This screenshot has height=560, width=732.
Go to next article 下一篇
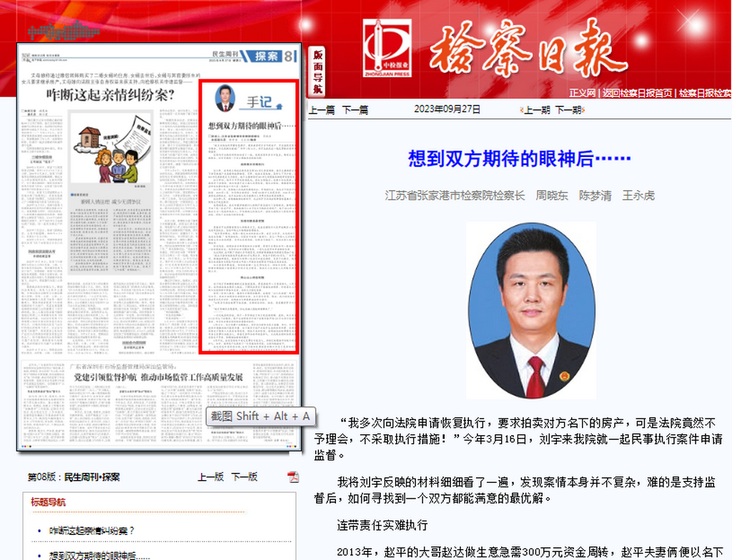[355, 110]
